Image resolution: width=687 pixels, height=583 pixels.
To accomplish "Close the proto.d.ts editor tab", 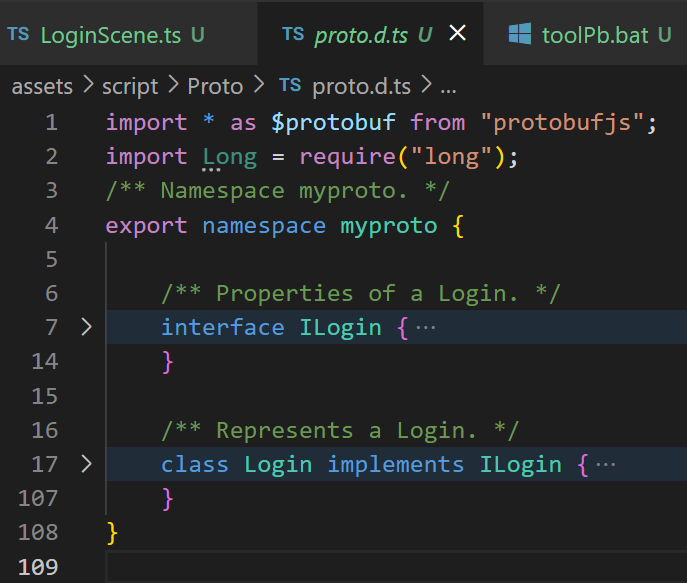I will click(458, 34).
